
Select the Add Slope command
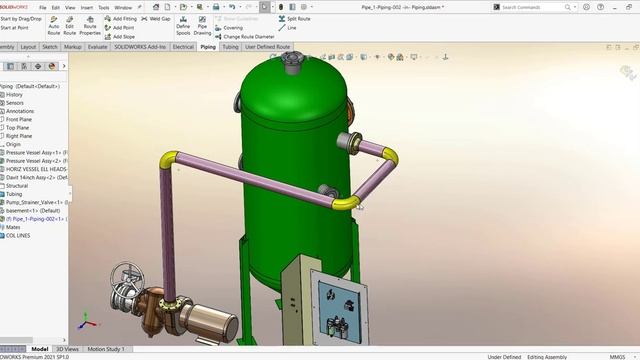point(120,37)
